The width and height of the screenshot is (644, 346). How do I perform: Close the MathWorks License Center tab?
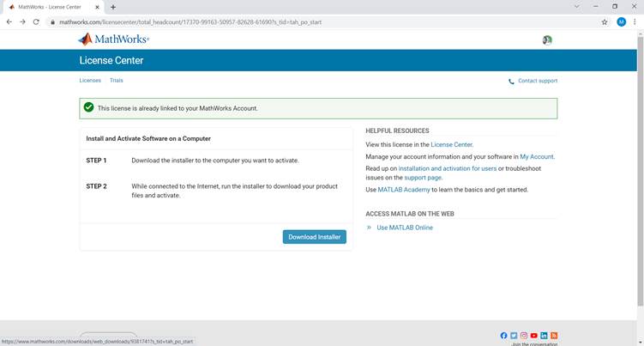(x=98, y=7)
